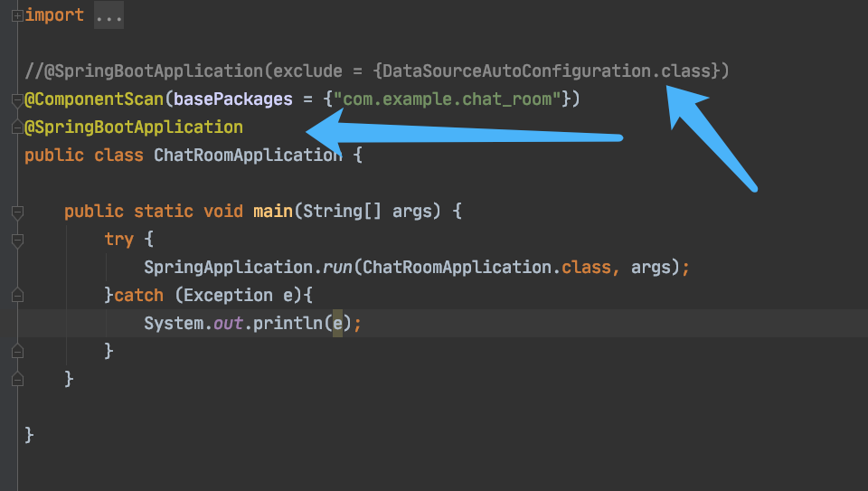Click the italic out field
868x491 pixels.
coord(228,324)
